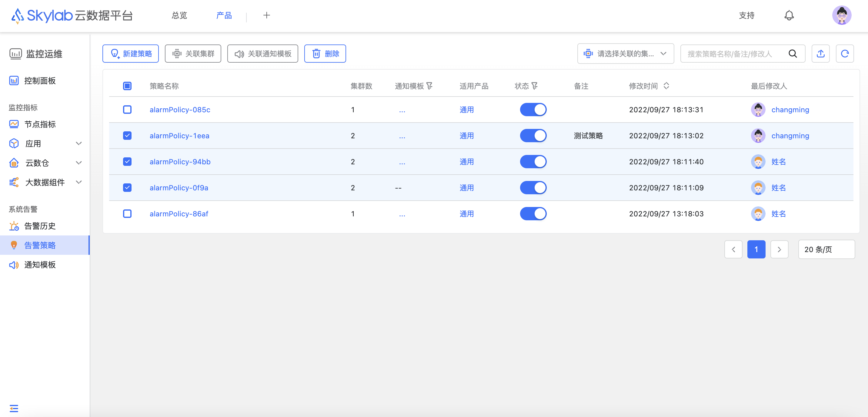Click the notification bell icon
Image resolution: width=868 pixels, height=417 pixels.
tap(789, 15)
